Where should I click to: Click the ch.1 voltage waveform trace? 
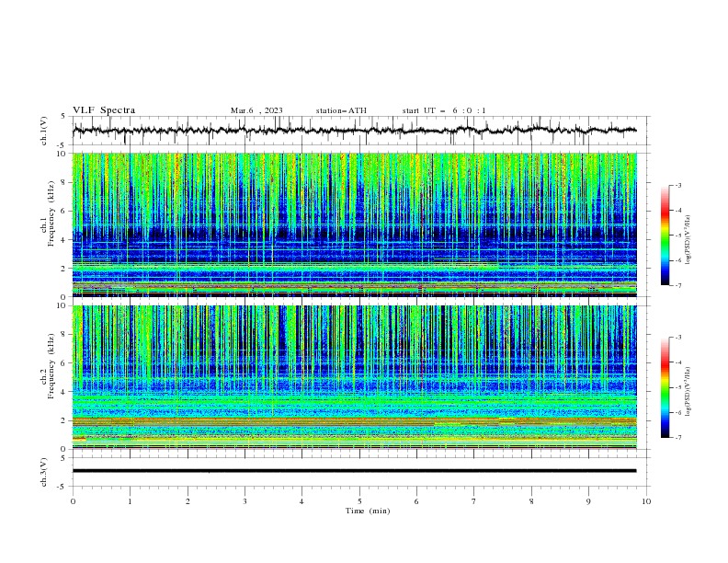pyautogui.click(x=354, y=131)
